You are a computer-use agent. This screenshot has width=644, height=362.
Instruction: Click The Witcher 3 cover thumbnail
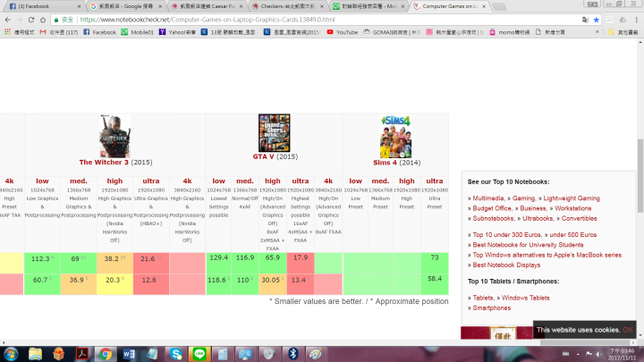tap(114, 136)
